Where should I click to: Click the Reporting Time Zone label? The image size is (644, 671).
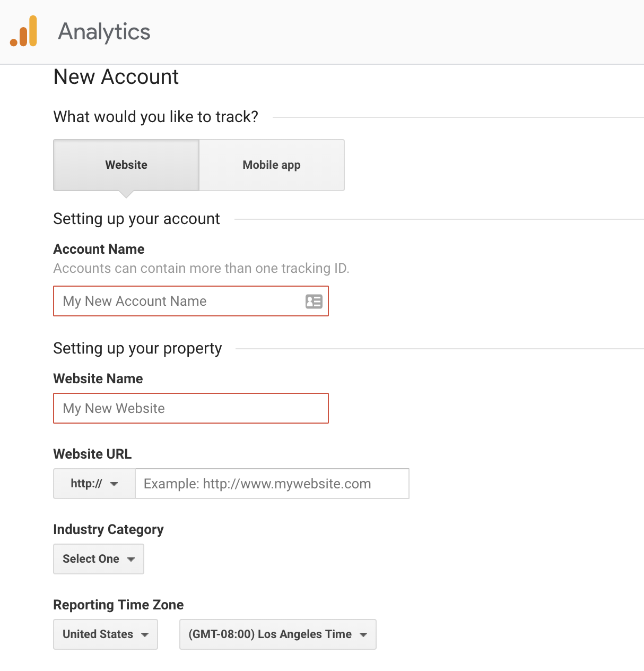tap(118, 605)
